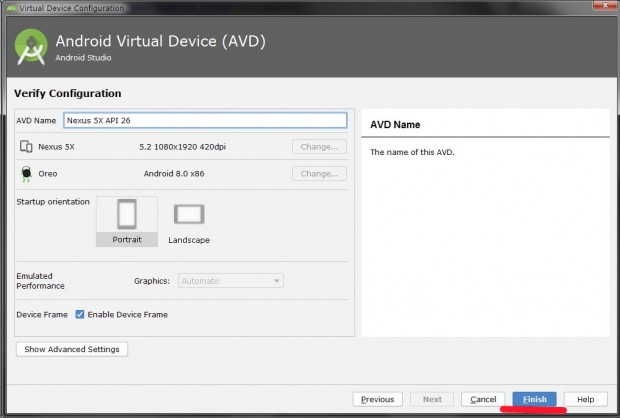Screen dimensions: 620x418
Task: Click the 5.2 1080x1920 420dpi device spec text
Action: coord(183,147)
